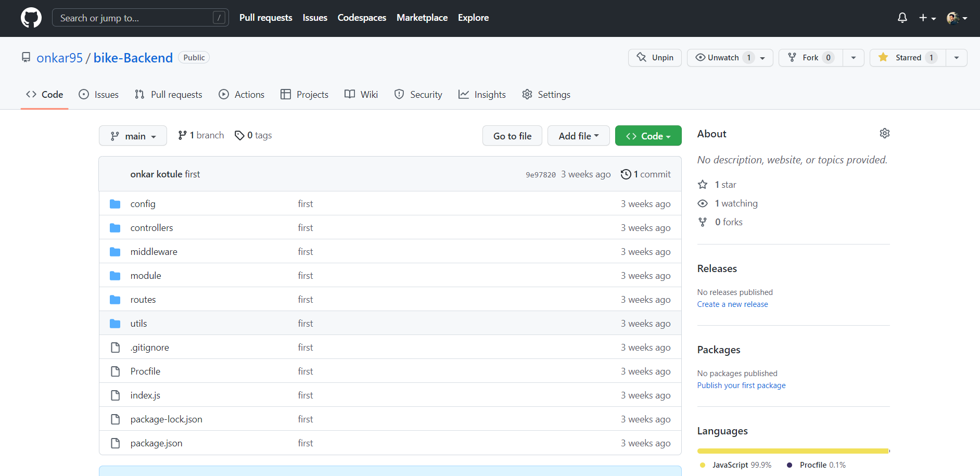Image resolution: width=980 pixels, height=476 pixels.
Task: Open the user avatar menu
Action: click(x=957, y=18)
